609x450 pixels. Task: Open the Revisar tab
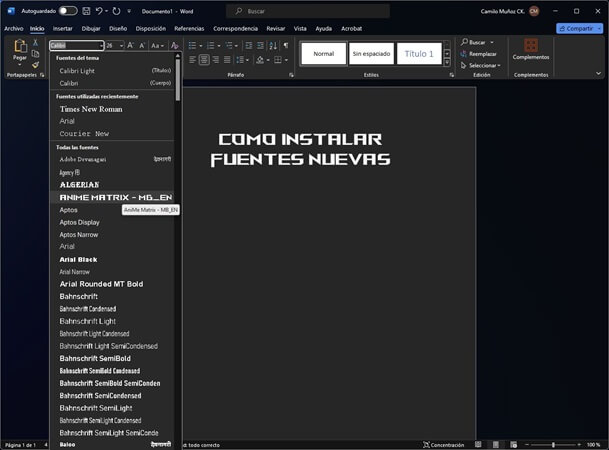point(276,28)
